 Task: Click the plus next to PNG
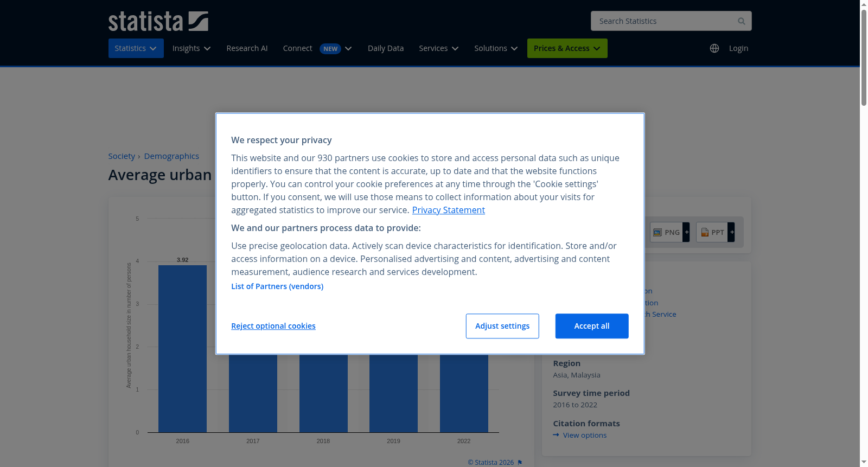(x=686, y=232)
